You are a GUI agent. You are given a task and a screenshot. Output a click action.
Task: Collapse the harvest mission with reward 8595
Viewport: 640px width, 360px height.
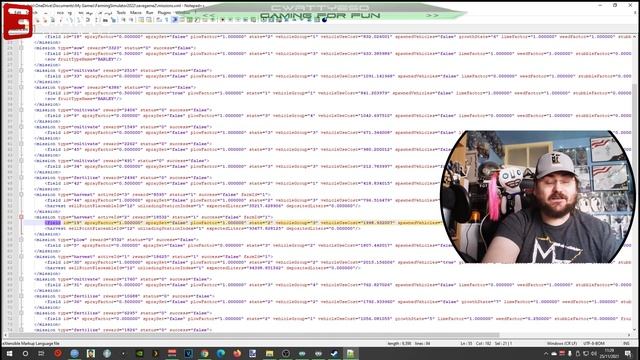pos(21,195)
